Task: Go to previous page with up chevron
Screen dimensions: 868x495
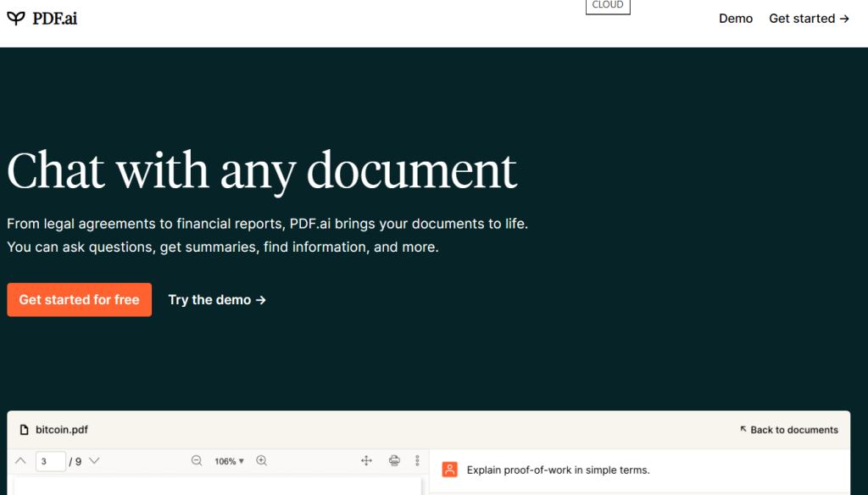Action: click(x=20, y=460)
